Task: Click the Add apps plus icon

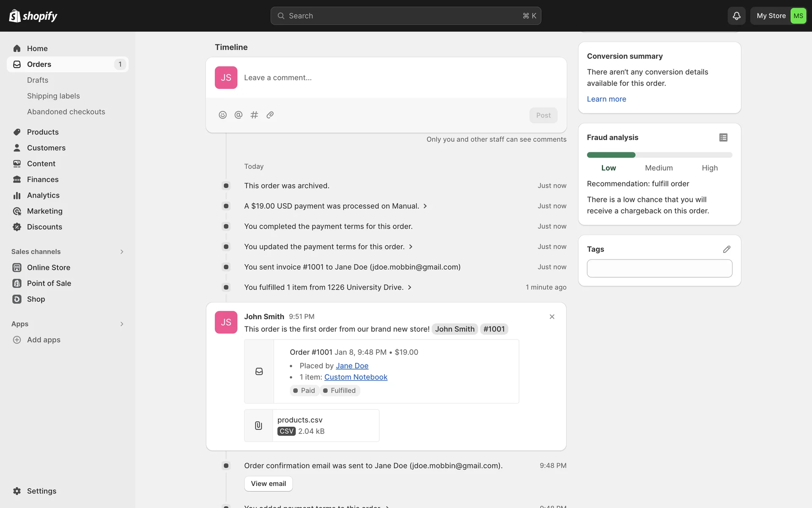Action: [17, 340]
